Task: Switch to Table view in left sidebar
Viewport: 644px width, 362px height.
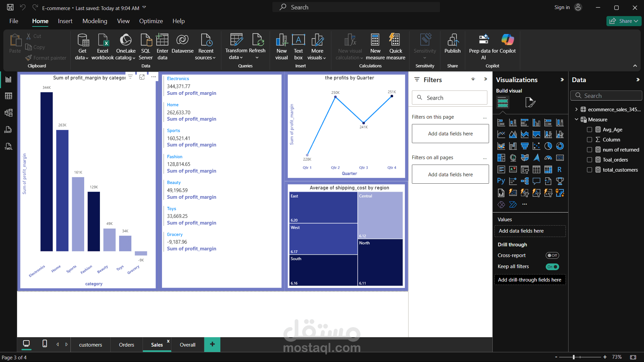Action: [8, 96]
